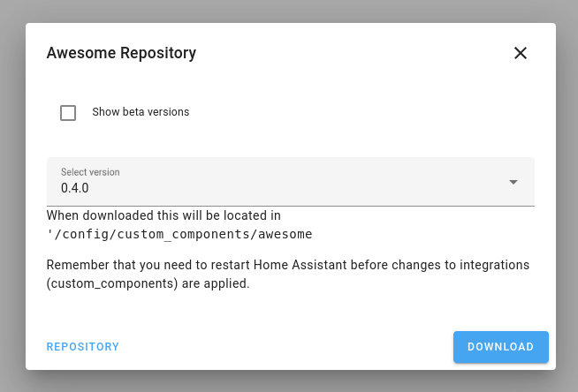Open the REPOSITORY link
The height and width of the screenshot is (392, 578).
(x=83, y=347)
